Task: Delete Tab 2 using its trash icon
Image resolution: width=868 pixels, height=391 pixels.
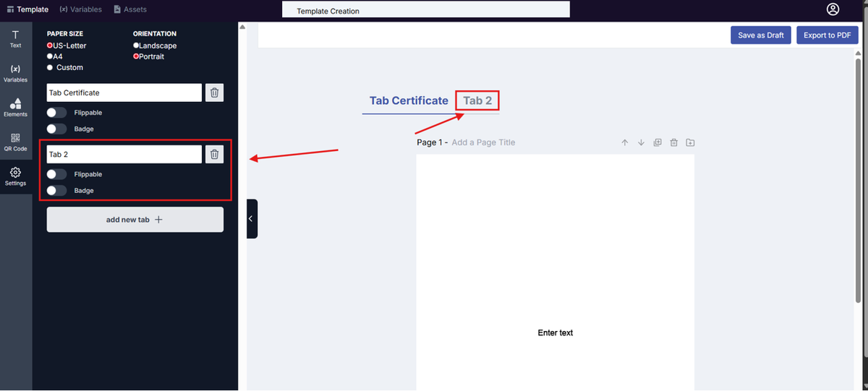Action: (214, 154)
